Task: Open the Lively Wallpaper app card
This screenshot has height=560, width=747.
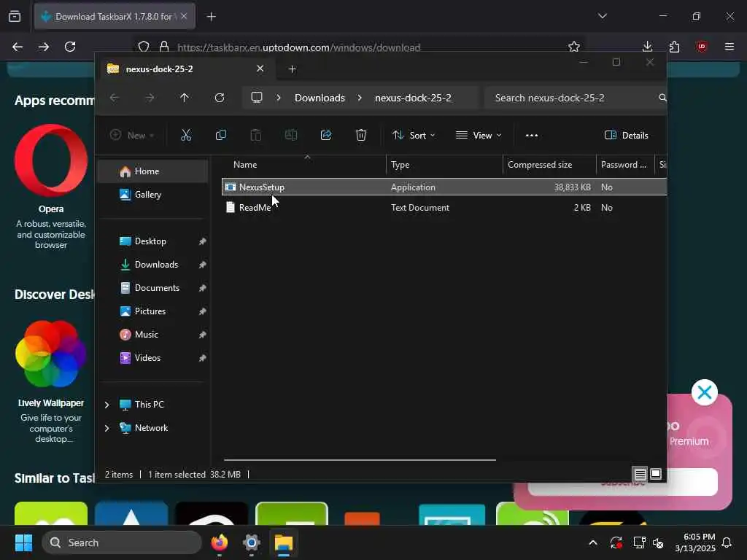Action: (51, 381)
